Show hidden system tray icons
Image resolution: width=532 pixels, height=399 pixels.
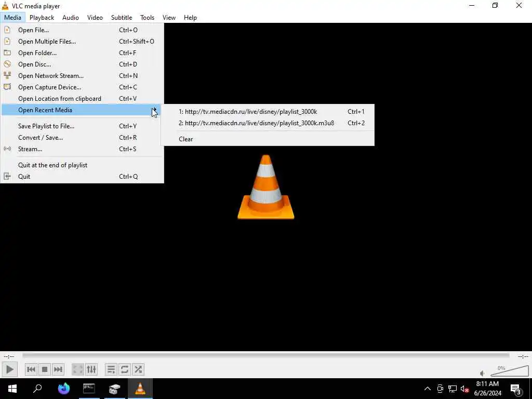point(427,389)
